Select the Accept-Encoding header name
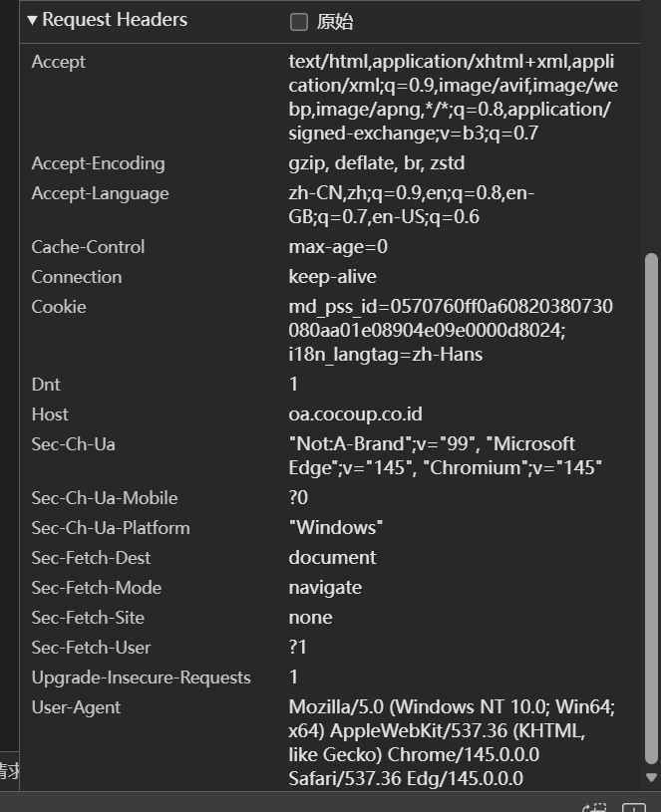 click(x=98, y=163)
